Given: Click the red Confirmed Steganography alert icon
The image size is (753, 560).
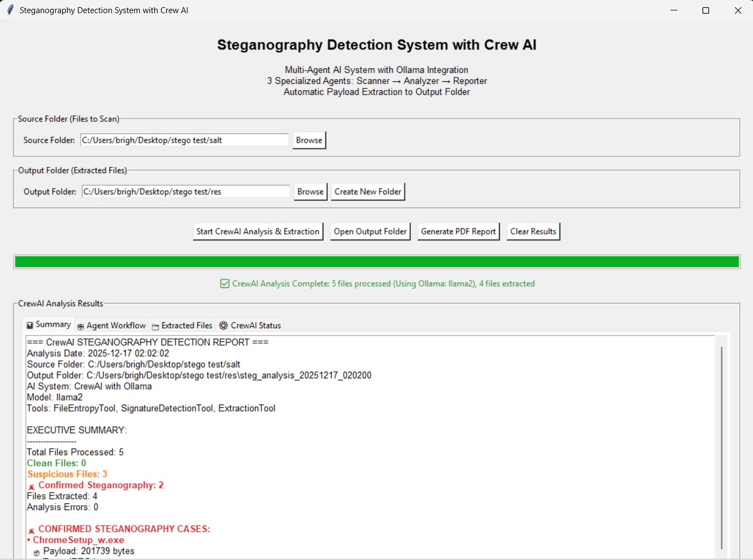Looking at the screenshot, I should (x=32, y=486).
